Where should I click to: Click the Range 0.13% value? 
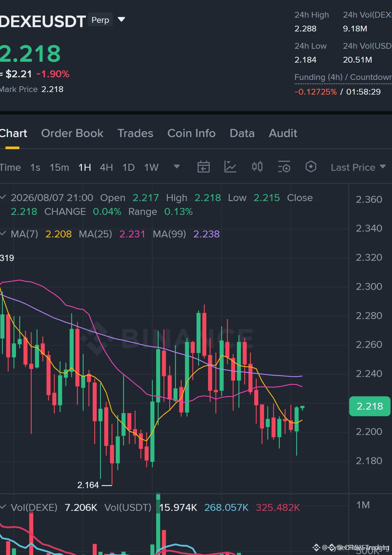tap(178, 211)
